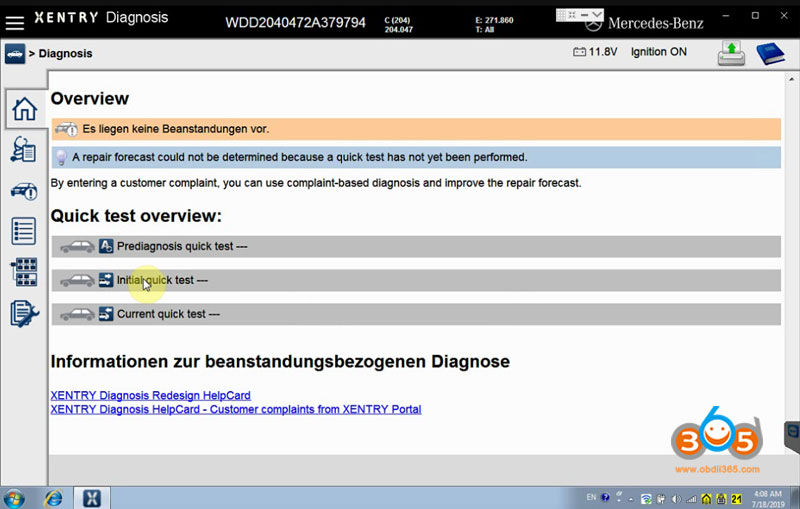Screen dimensions: 800x509
Task: Select the Prediagnosis quick test row
Action: [416, 246]
